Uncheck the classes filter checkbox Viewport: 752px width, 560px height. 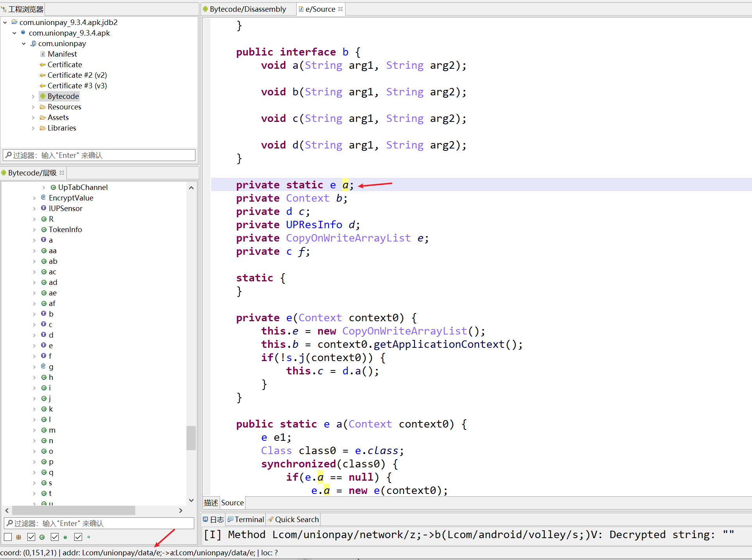(31, 537)
